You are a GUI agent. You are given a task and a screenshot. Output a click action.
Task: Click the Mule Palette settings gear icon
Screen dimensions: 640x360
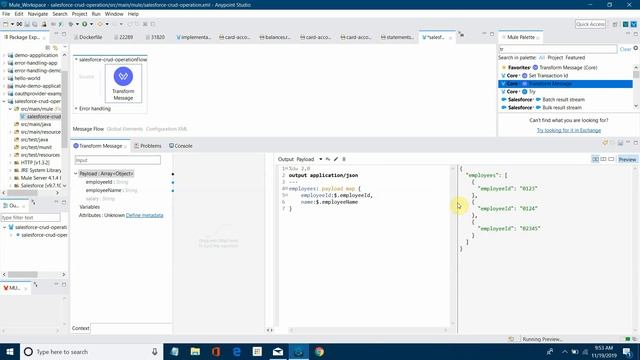click(636, 48)
